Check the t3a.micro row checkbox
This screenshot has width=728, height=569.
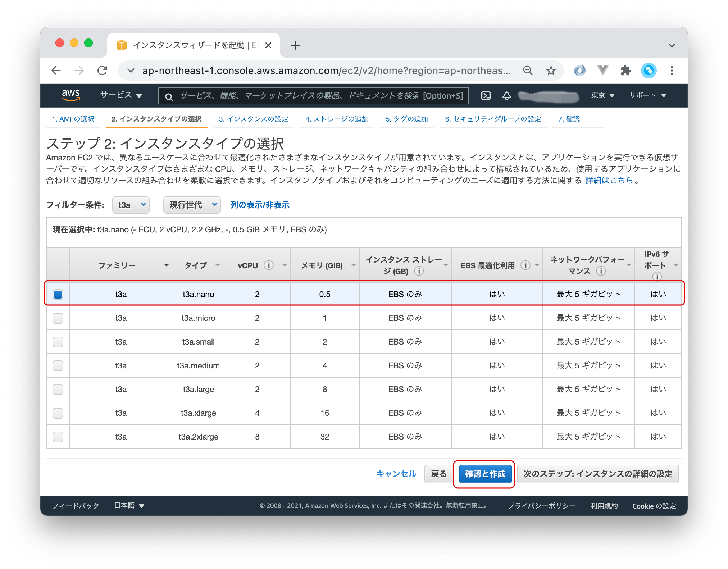(x=58, y=318)
